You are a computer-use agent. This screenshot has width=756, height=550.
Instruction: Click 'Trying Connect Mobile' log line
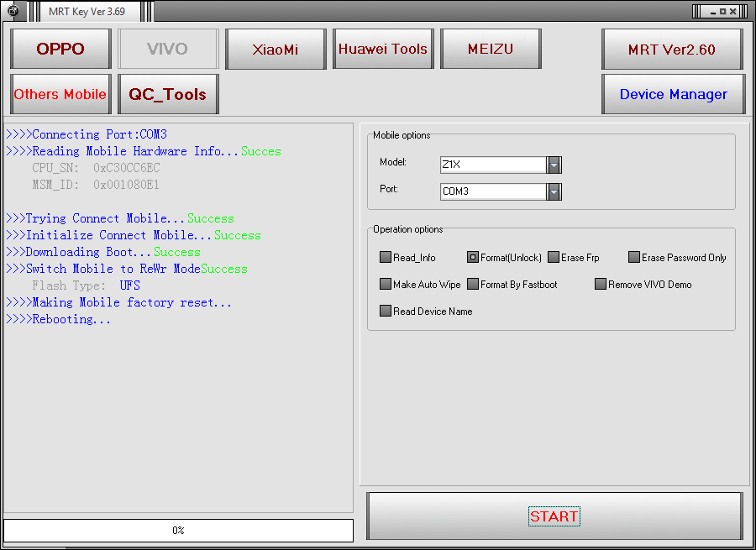point(120,218)
